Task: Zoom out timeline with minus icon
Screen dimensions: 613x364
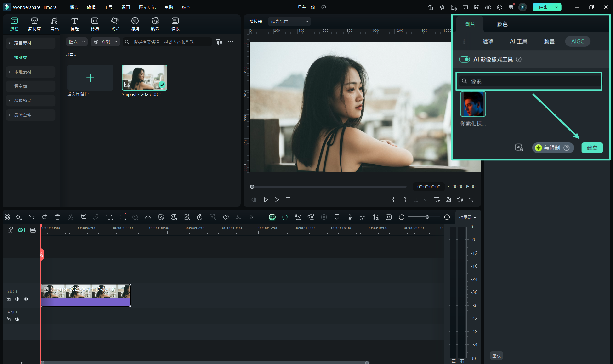Action: [x=401, y=217]
